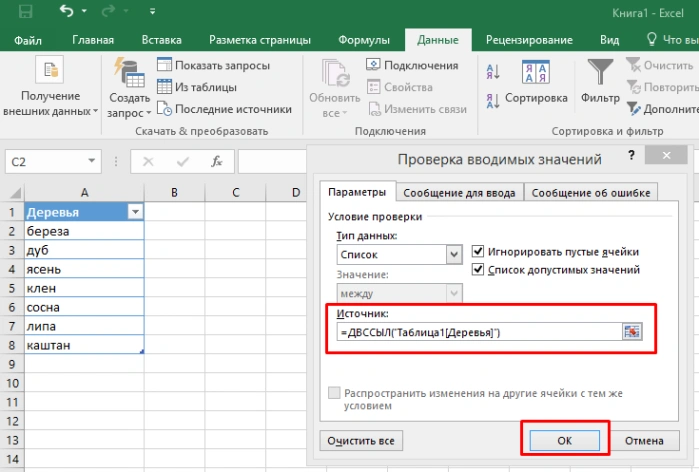Expand the Тип данных Список dropdown

(454, 255)
